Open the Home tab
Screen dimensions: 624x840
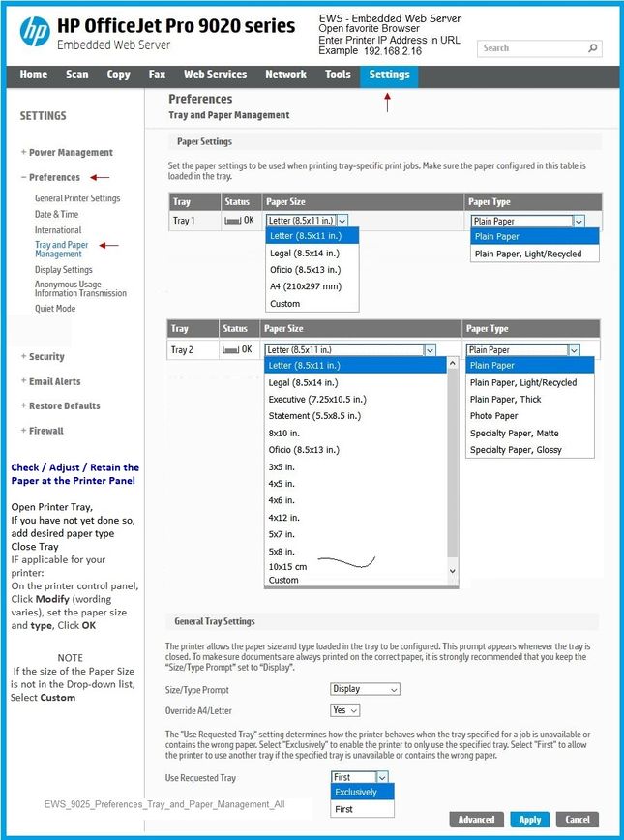(34, 75)
